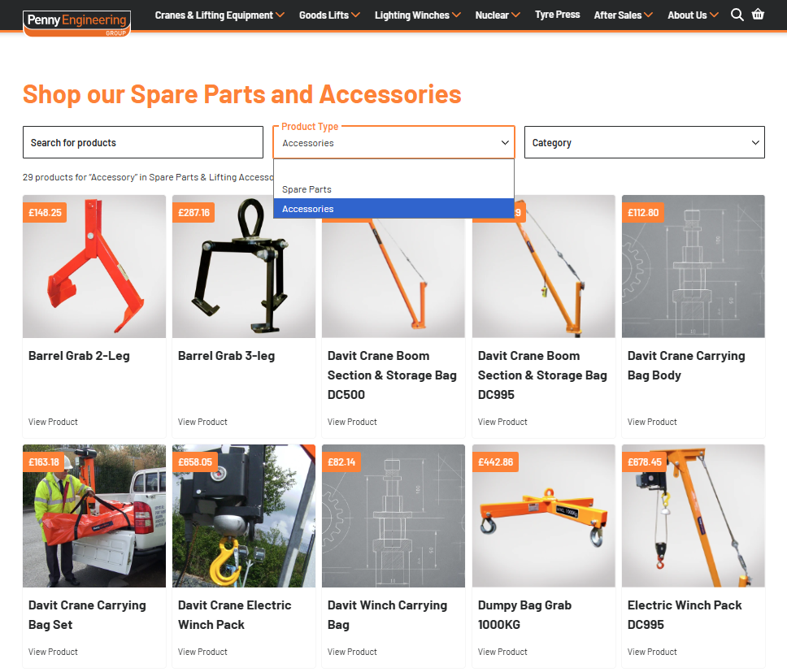Select the Tyre Press menu item
The image size is (787, 672).
coord(557,15)
